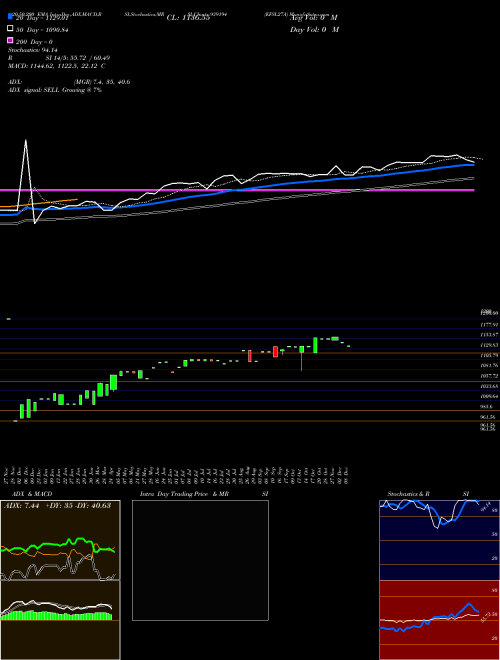Click the red RSI chart panel
Screen dimensions: 500x660
[439, 620]
